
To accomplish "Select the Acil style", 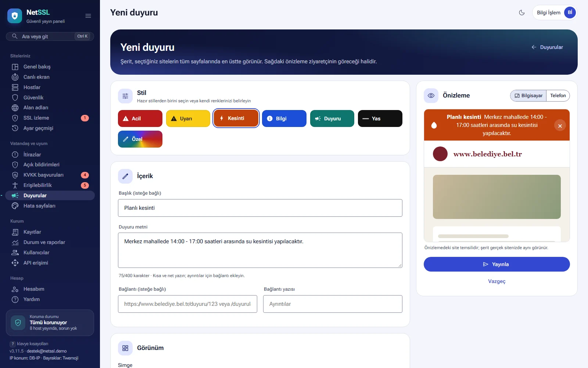I will tap(140, 118).
